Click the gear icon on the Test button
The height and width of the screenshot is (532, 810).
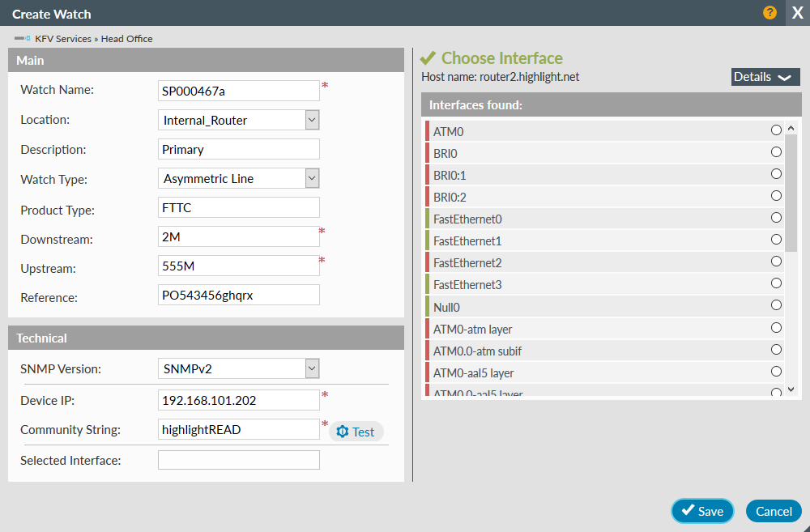[x=343, y=431]
